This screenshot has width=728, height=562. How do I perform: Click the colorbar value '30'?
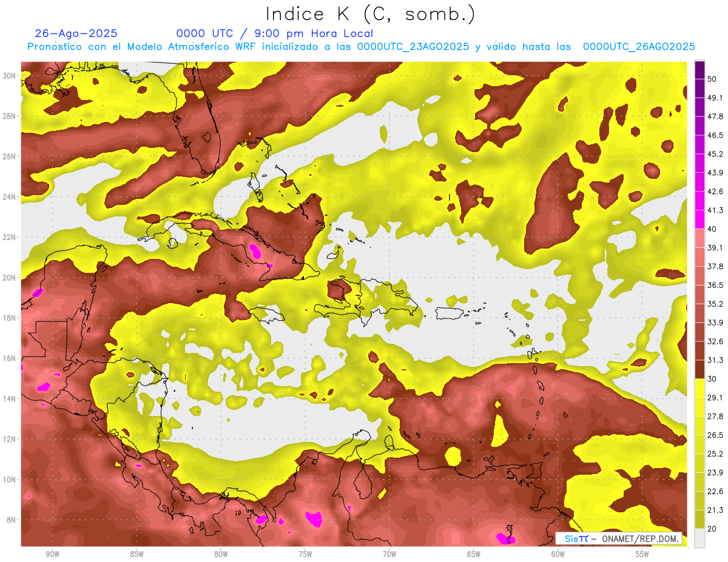[x=713, y=379]
